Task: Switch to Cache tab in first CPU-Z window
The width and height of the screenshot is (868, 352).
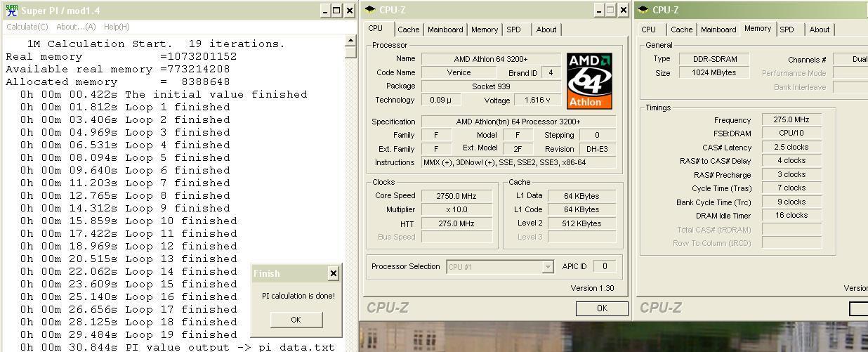Action: pyautogui.click(x=408, y=30)
